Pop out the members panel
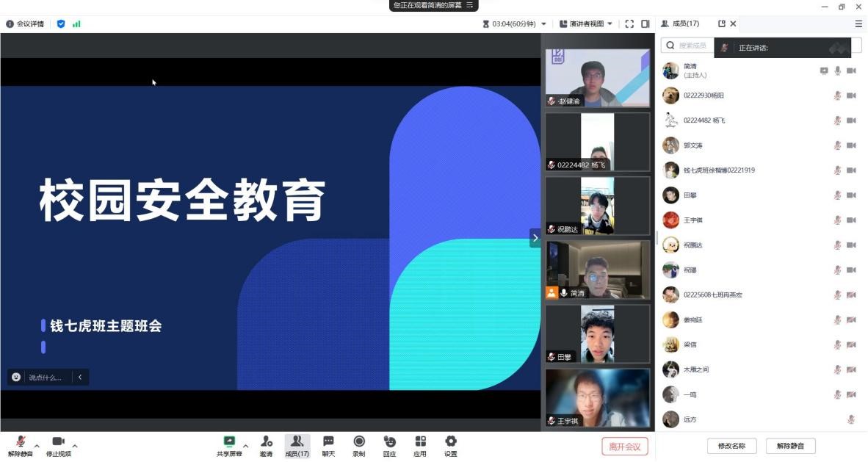868x462 pixels. click(721, 24)
